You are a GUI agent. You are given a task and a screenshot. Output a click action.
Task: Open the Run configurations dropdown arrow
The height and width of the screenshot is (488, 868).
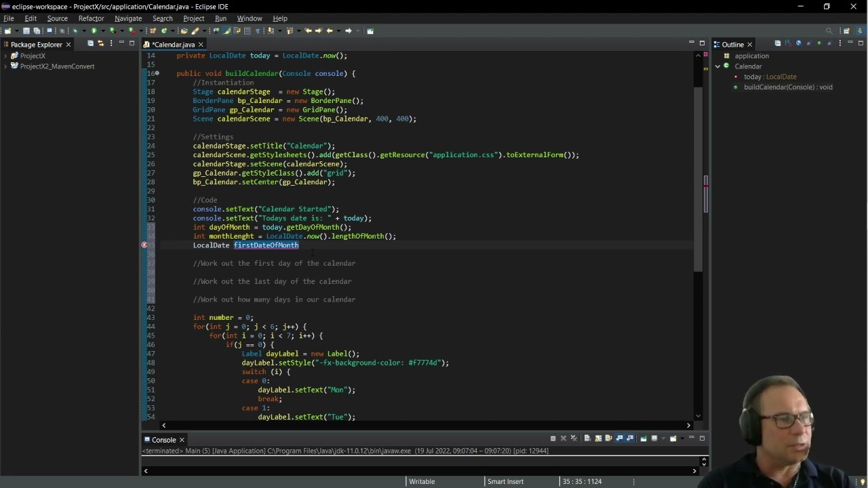click(x=103, y=30)
